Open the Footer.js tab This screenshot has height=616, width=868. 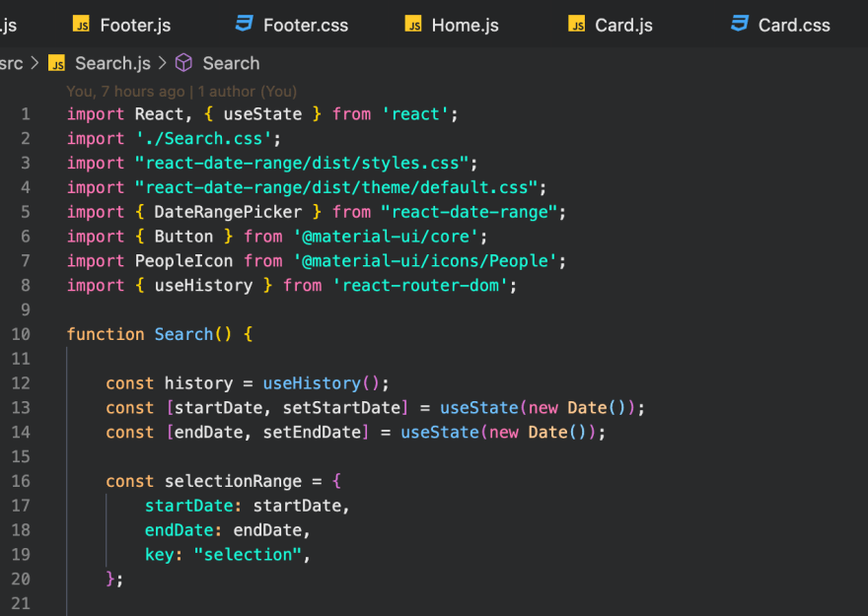pyautogui.click(x=121, y=25)
